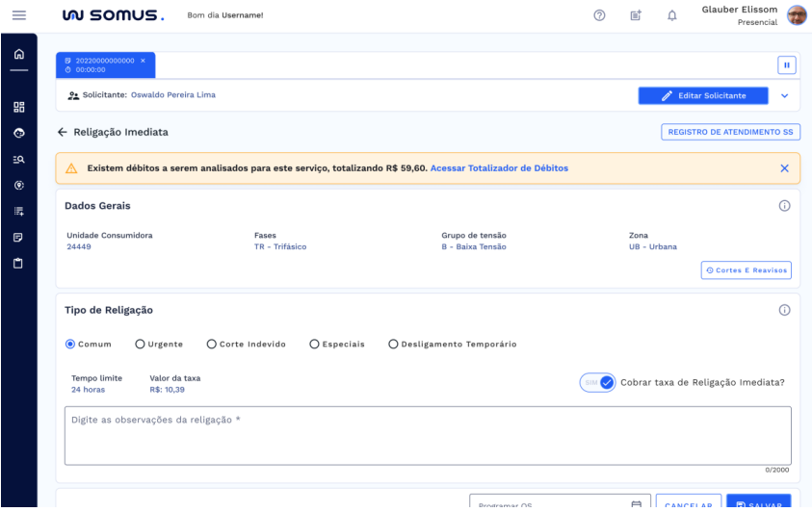Select the Corte Indevido radio option
This screenshot has width=812, height=512.
click(211, 344)
